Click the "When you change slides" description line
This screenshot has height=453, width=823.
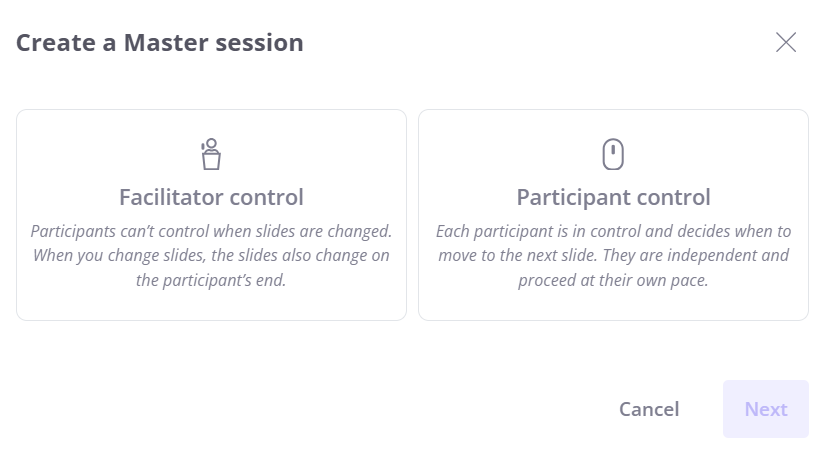[x=212, y=255]
